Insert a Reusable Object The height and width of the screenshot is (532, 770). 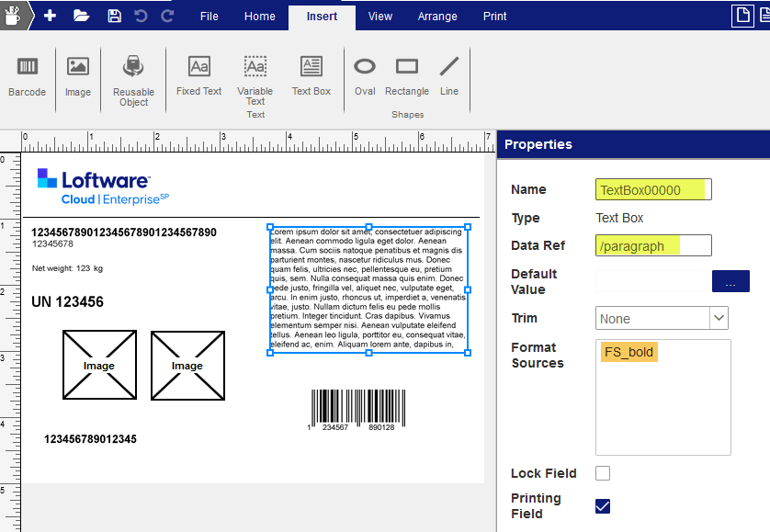(x=133, y=75)
